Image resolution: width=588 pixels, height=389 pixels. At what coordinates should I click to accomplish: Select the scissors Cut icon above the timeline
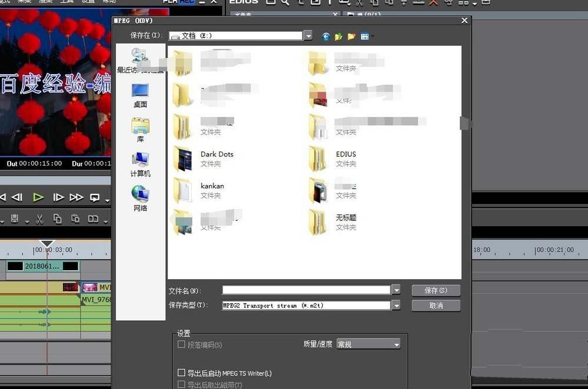pyautogui.click(x=40, y=219)
